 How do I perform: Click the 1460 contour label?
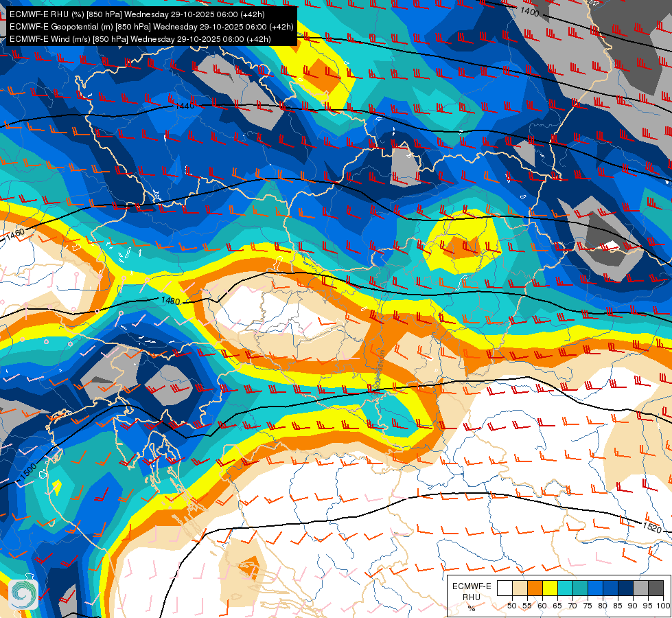15,235
